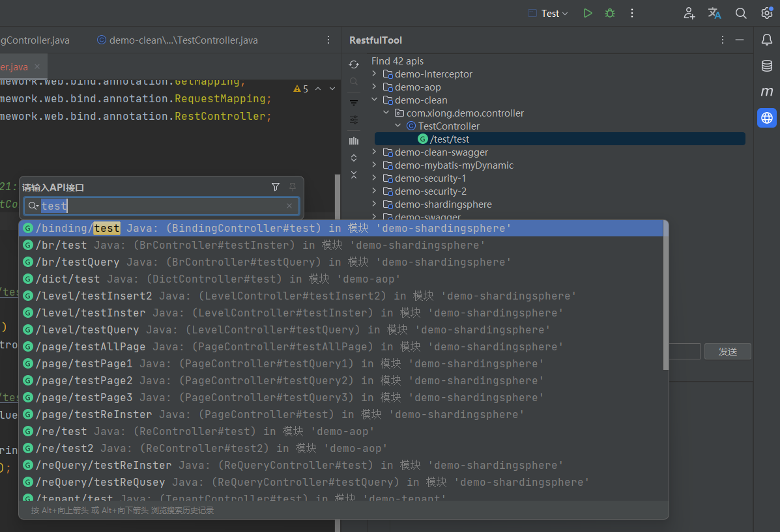Expand the demo-aop module node
Screen dimensions: 780x532
coord(374,87)
